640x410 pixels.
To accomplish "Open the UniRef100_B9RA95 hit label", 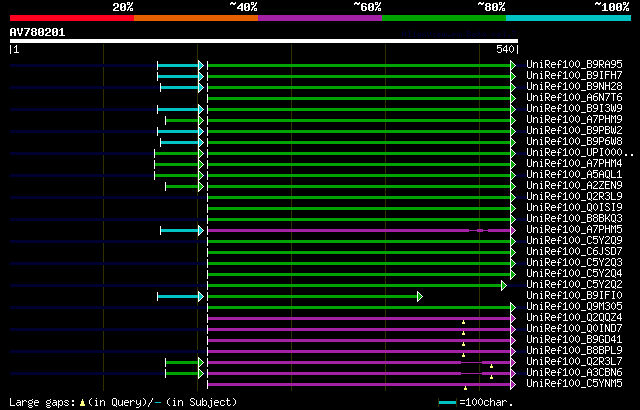I will pos(574,64).
